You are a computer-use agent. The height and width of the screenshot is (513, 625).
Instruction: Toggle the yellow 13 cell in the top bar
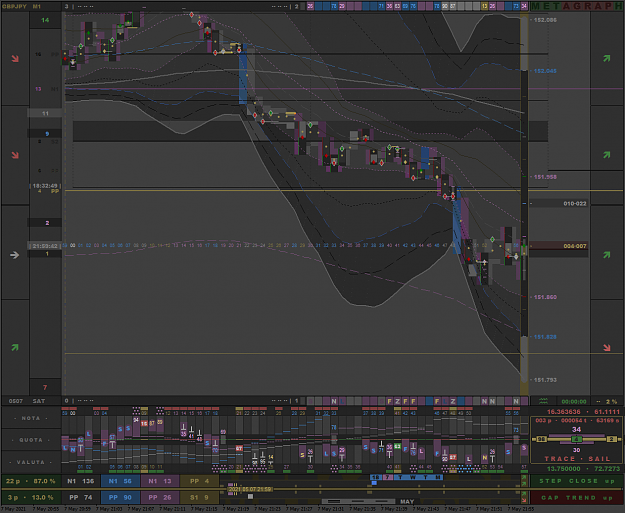pos(484,6)
